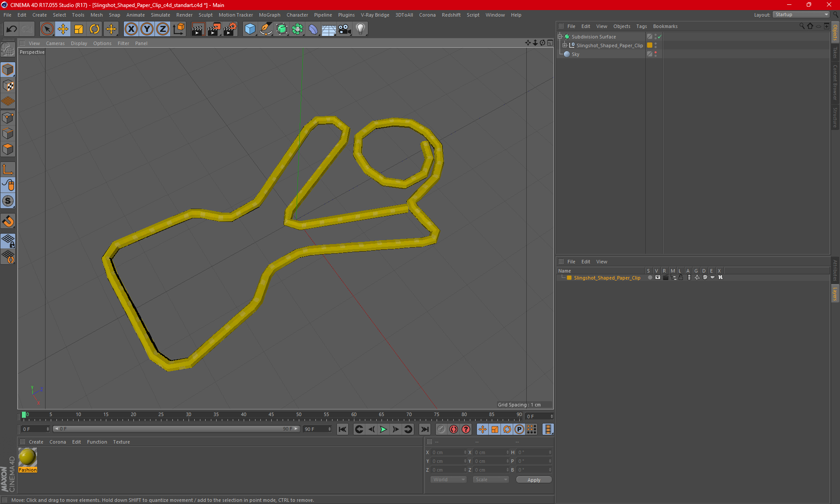Toggle Y axis lock
Image resolution: width=840 pixels, height=504 pixels.
tap(147, 29)
